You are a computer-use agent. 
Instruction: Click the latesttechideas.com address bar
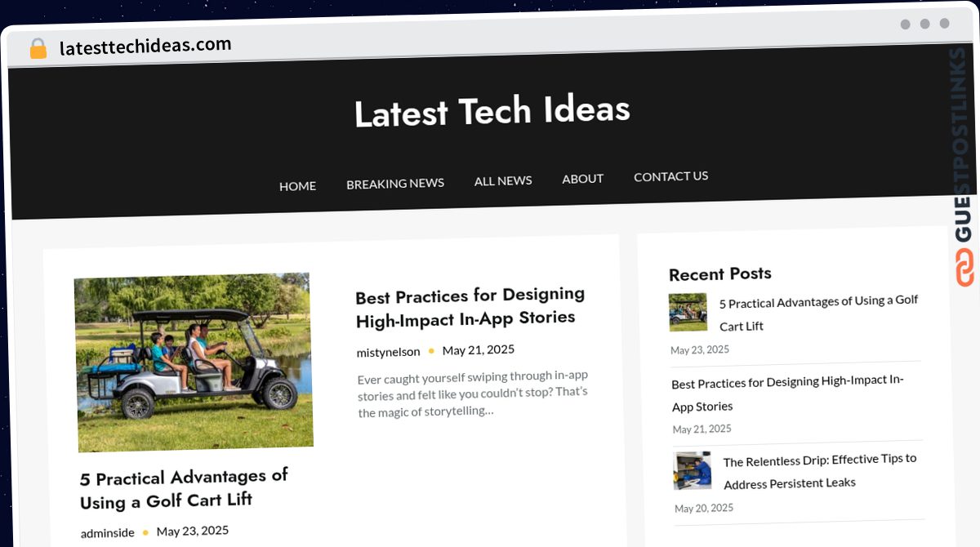pyautogui.click(x=145, y=46)
